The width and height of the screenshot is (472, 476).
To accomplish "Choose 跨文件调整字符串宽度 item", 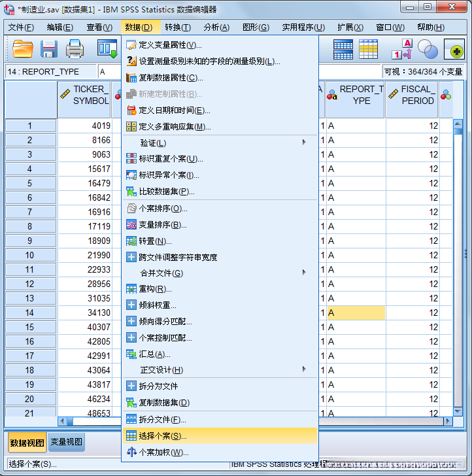I will pyautogui.click(x=220, y=258).
